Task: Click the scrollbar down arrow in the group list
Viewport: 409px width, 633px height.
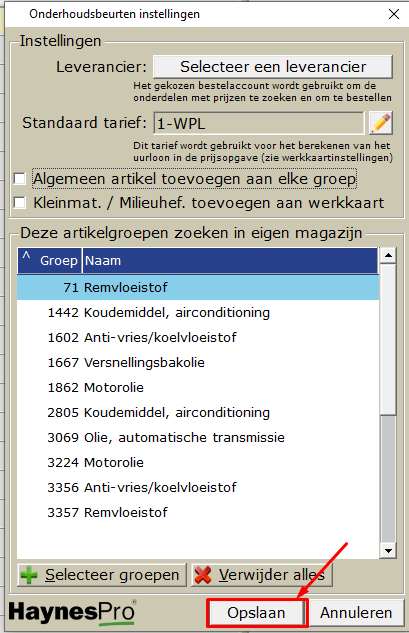Action: [388, 550]
